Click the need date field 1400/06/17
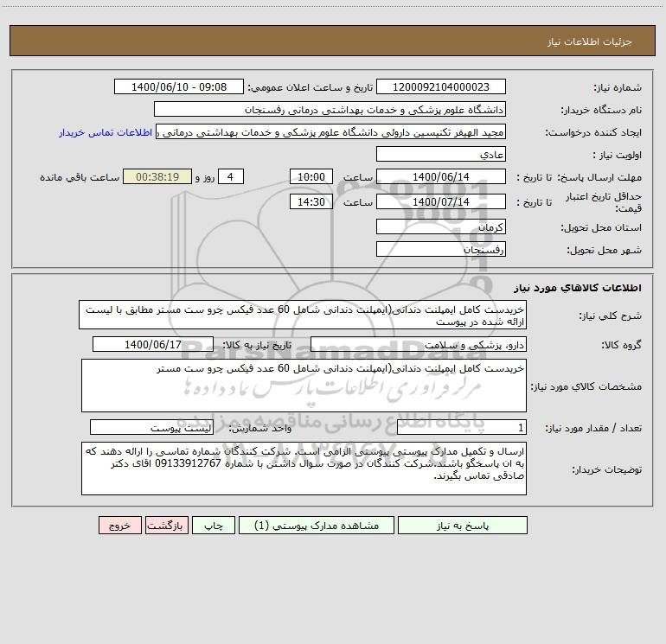This screenshot has height=644, width=666. (153, 345)
